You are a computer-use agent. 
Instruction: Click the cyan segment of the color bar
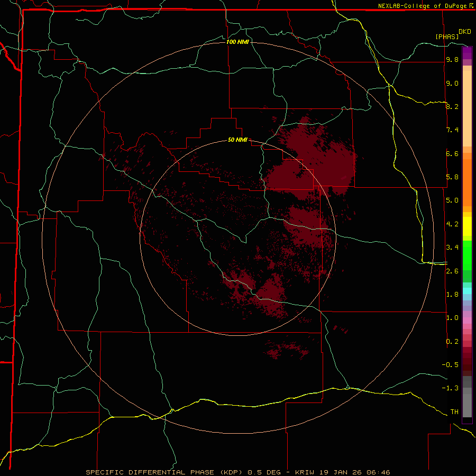[467, 291]
